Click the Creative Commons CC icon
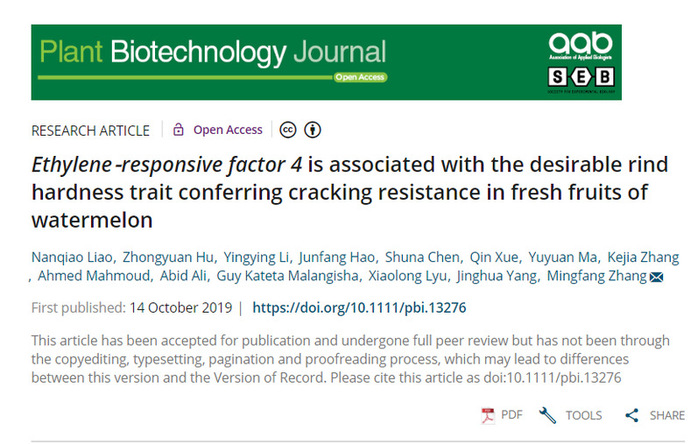 pos(288,130)
